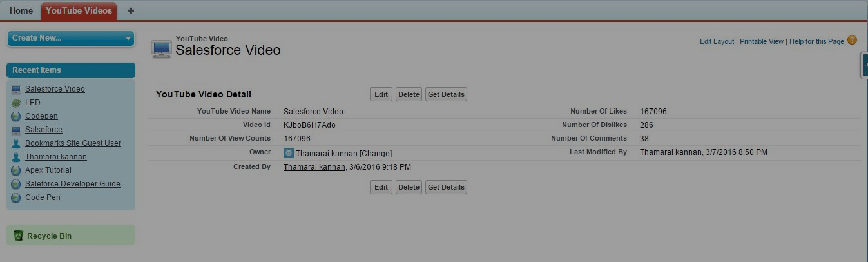Select the Number Of View Counts value 167096
The image size is (868, 262).
click(297, 139)
